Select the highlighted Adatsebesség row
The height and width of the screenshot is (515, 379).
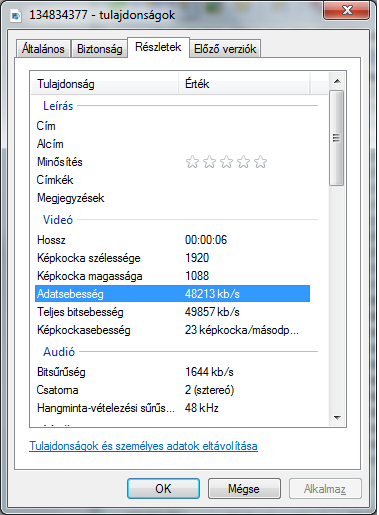(x=172, y=294)
